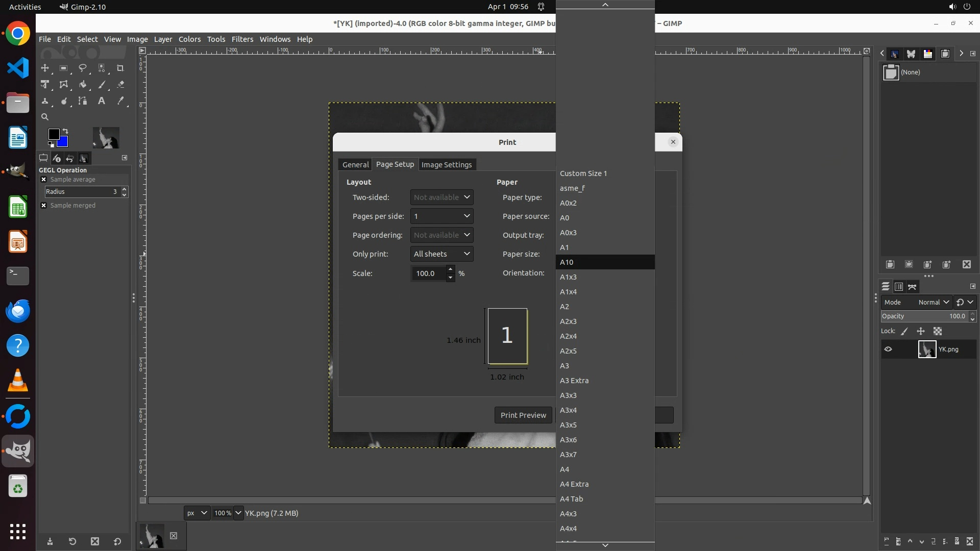Choose the Eraser tool
This screenshot has height=551, width=980.
[x=120, y=85]
